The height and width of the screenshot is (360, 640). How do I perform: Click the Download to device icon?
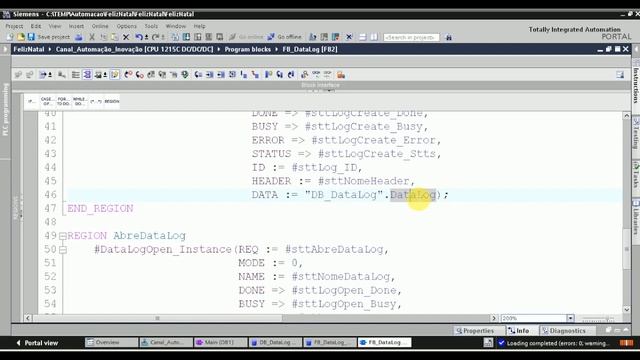click(186, 37)
